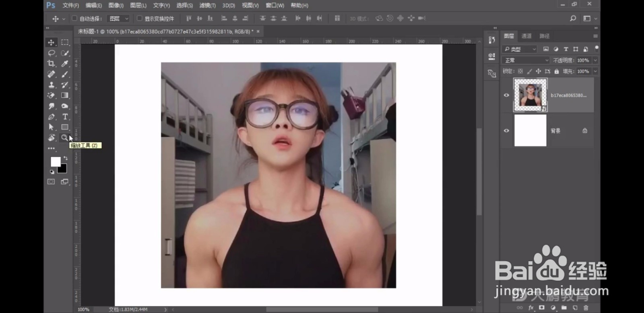Viewport: 644px width, 313px height.
Task: Switch to the 通道 panel tab
Action: 526,36
